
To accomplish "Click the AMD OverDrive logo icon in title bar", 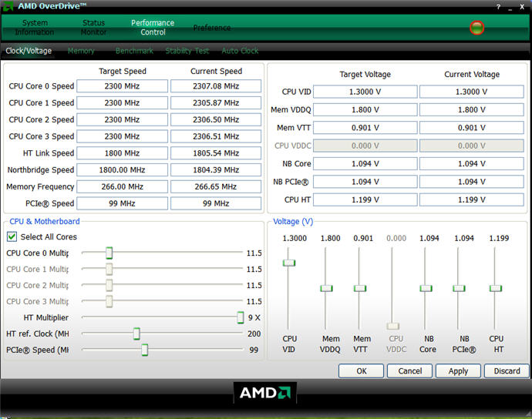I will coord(8,5).
